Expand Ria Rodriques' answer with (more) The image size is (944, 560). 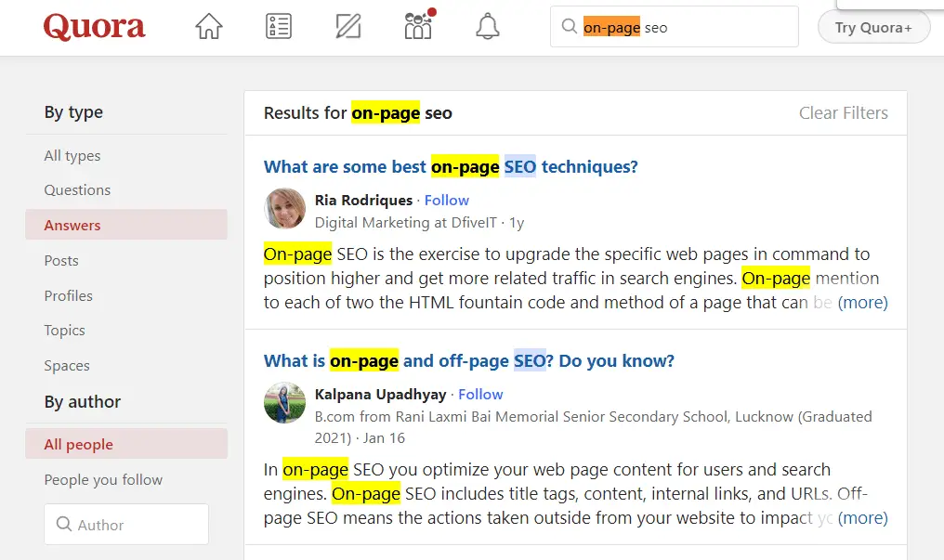(863, 303)
